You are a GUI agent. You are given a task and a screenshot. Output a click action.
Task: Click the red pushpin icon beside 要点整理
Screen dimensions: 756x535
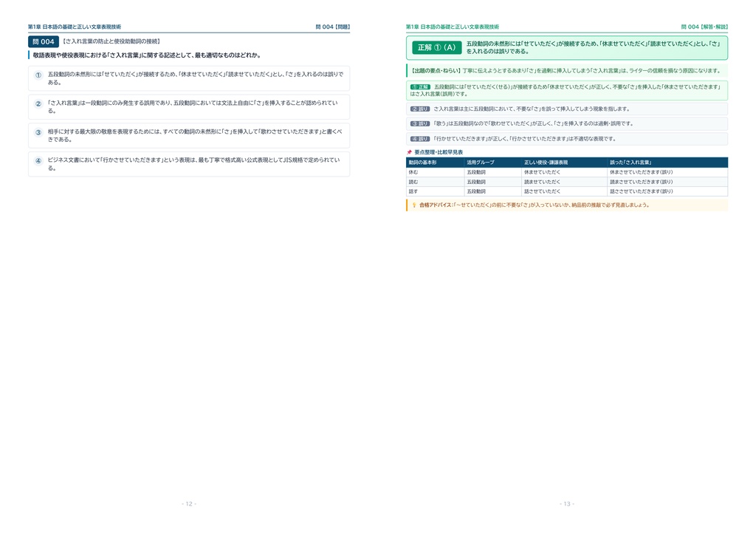(409, 152)
